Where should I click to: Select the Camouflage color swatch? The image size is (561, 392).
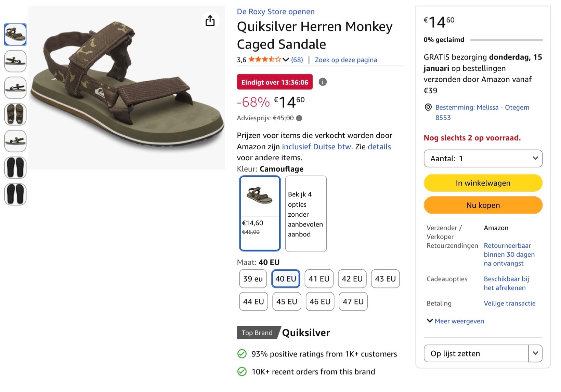[260, 213]
